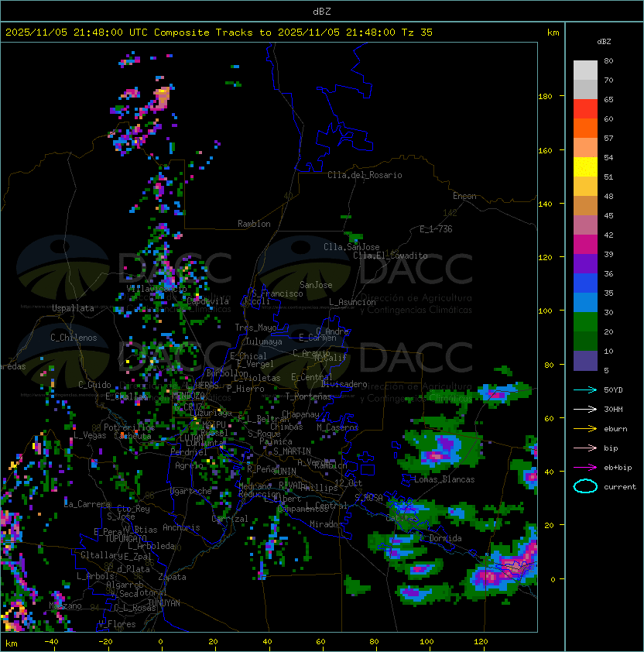The height and width of the screenshot is (652, 644).
Task: Click the 'Capdevila' place label
Action: click(207, 301)
